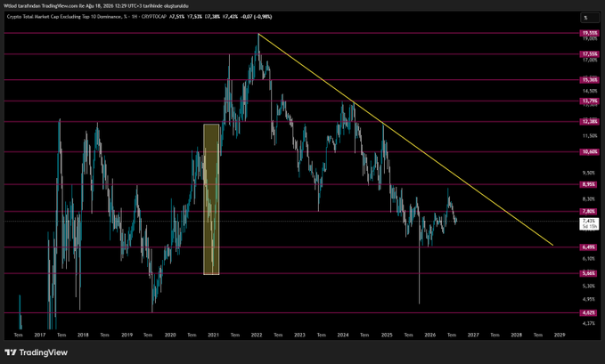Viewport: 605px width, 364px height.
Task: Click the change value -0,07 (-0,98%) in header
Action: pyautogui.click(x=257, y=17)
